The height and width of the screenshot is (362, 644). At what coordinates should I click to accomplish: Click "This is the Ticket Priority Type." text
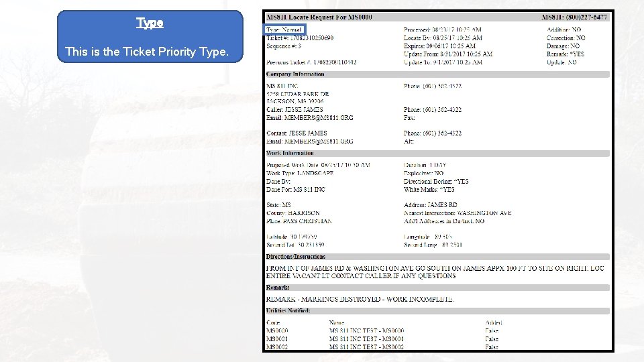147,52
